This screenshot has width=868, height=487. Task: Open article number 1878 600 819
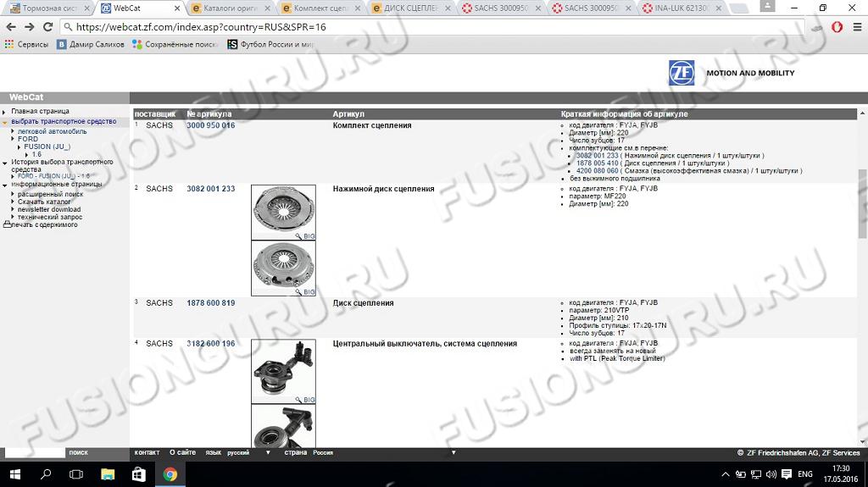tap(210, 303)
